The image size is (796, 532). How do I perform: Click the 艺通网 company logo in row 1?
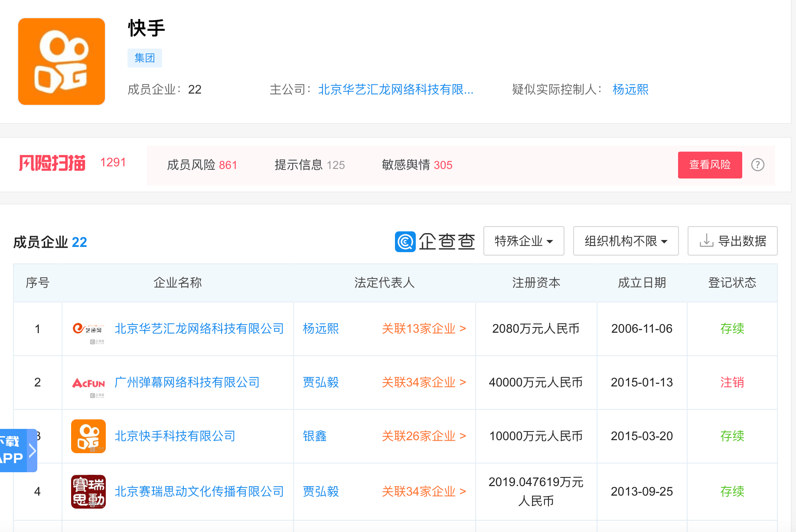coord(88,329)
